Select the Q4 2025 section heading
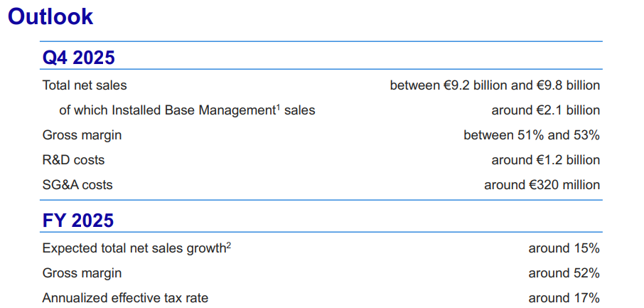644x308 pixels. (78, 58)
